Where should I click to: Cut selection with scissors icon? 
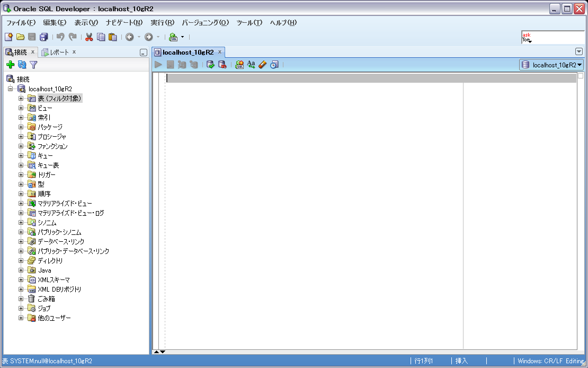[89, 37]
